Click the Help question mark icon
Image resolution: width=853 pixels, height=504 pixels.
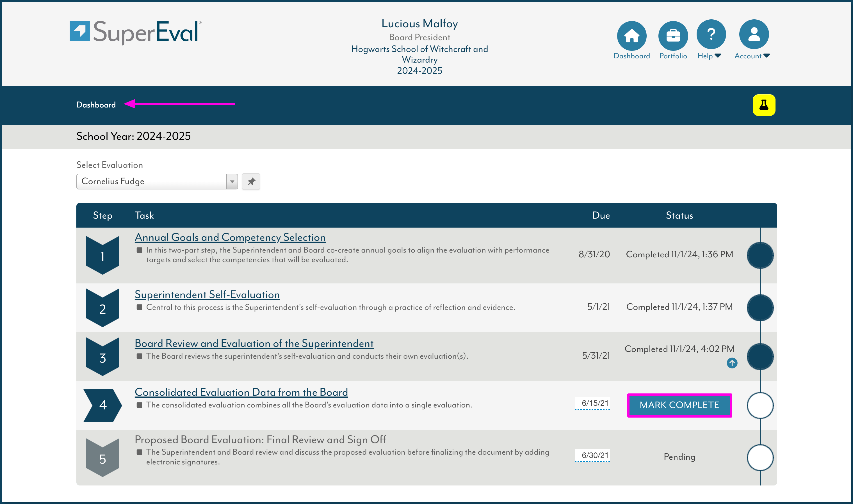click(x=711, y=34)
